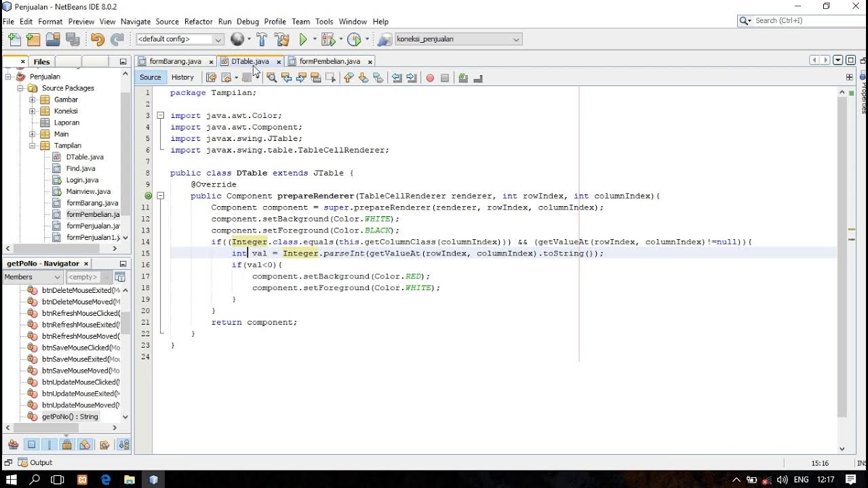Toggle Show Non-Public Members lock in Navigator

pyautogui.click(x=66, y=445)
